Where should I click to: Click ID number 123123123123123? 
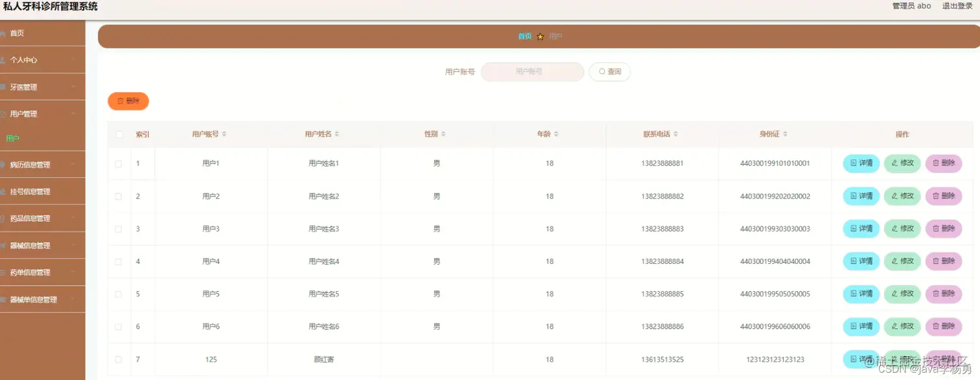click(775, 359)
